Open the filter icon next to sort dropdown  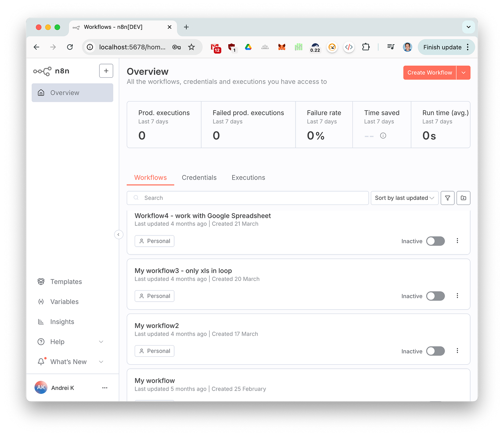pos(447,198)
